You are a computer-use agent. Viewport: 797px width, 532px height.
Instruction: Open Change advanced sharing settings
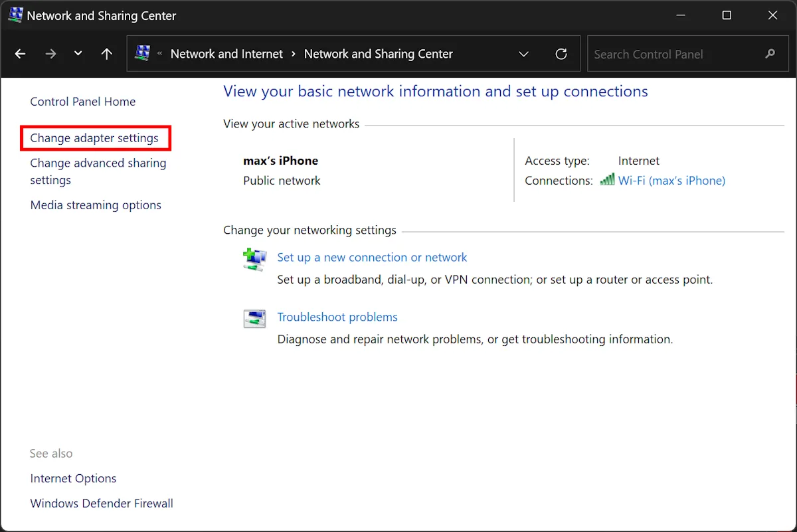98,171
